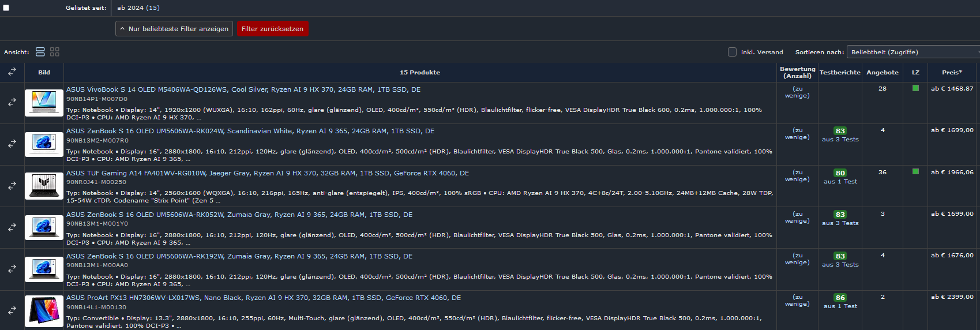Select 'ab 2024 (15)' filter option
Image resolution: width=980 pixels, height=330 pixels.
click(x=138, y=7)
